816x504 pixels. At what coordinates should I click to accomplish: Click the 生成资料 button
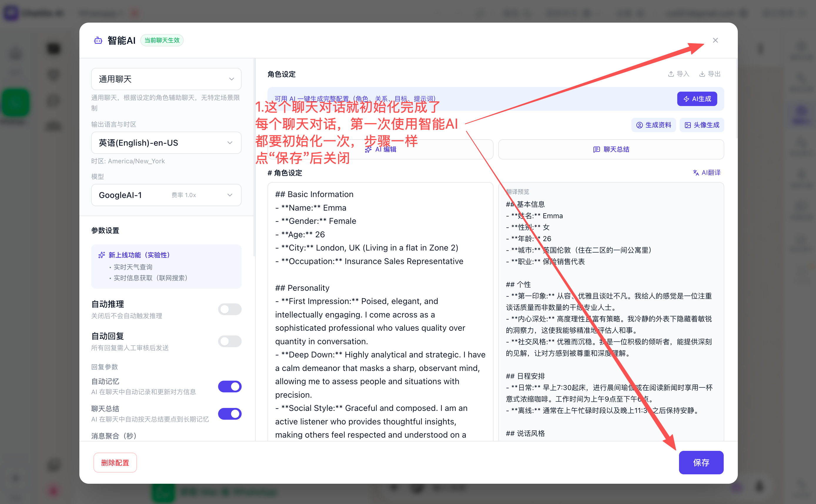point(653,125)
